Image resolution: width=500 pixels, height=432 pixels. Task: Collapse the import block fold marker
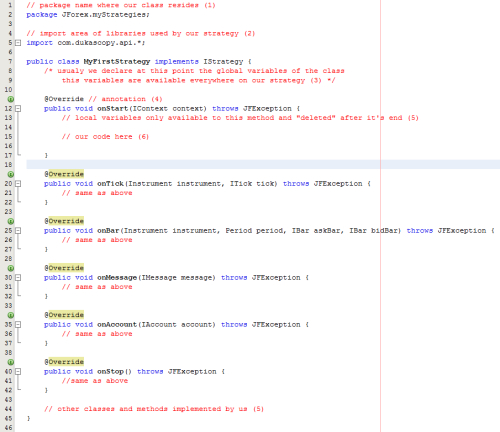click(x=18, y=43)
